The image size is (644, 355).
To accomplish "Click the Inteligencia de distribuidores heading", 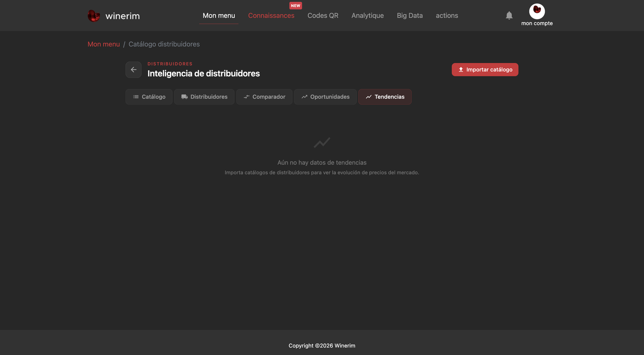I will [x=204, y=73].
